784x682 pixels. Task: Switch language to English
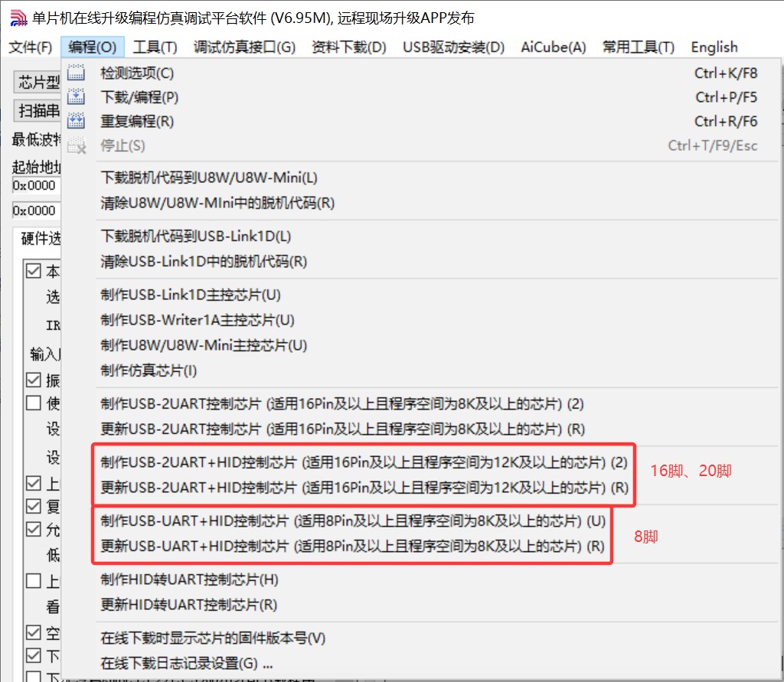(x=714, y=47)
